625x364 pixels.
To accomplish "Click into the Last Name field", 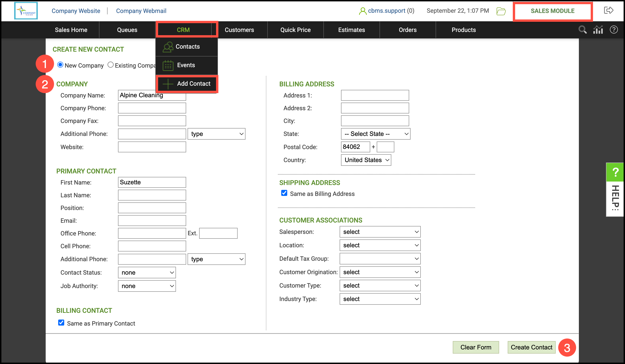I will [152, 195].
